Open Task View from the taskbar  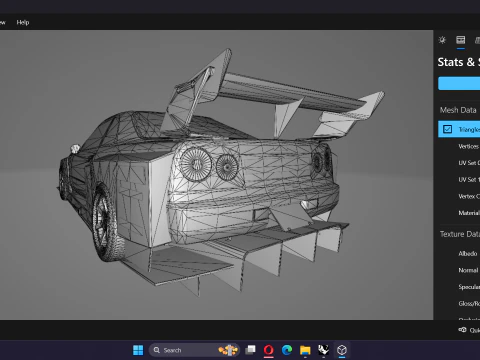250,350
